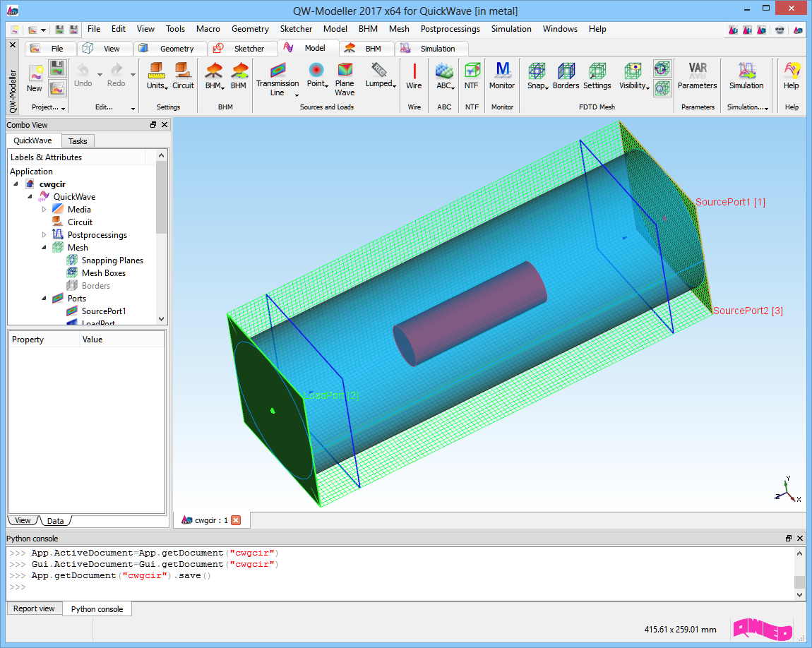Click the new-project icon in the top quick-access toolbar
The width and height of the screenshot is (812, 648).
(x=15, y=30)
